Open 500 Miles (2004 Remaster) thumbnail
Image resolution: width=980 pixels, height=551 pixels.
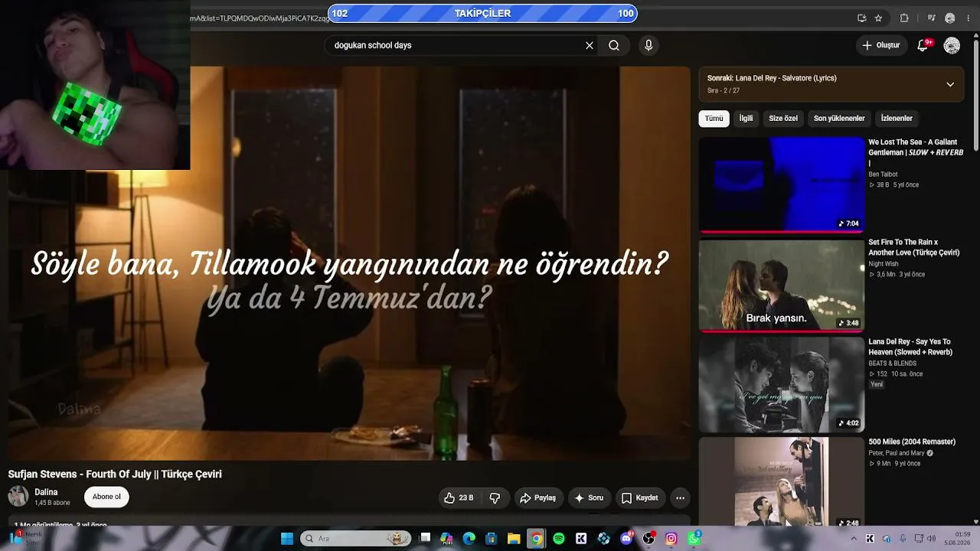coord(782,482)
